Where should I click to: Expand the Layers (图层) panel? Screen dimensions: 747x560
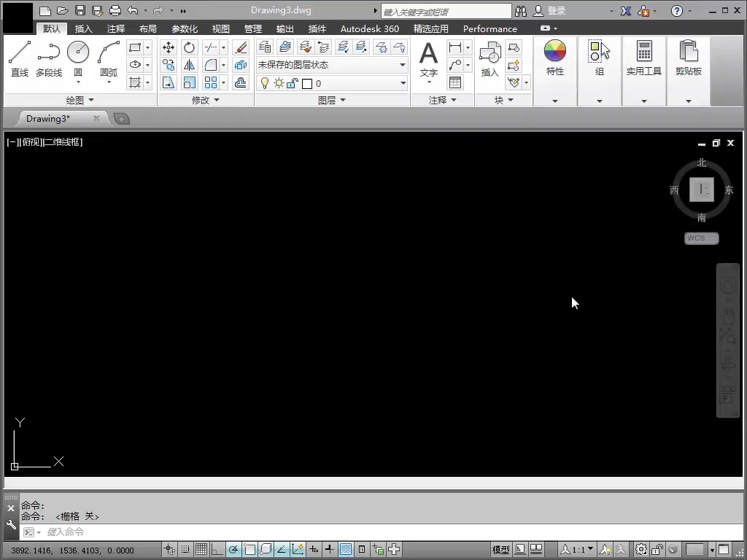[x=332, y=100]
